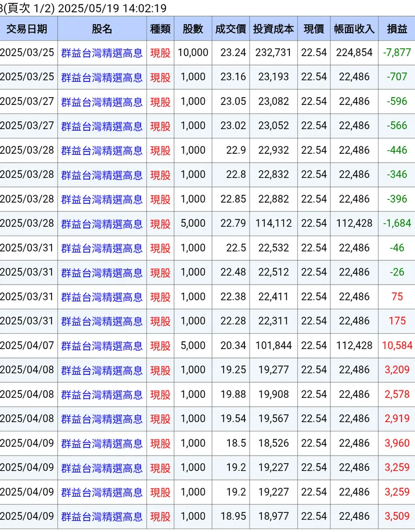Open 群益台灣精選高息 link in the 22.9 price row
This screenshot has height=532, width=415.
[x=102, y=150]
